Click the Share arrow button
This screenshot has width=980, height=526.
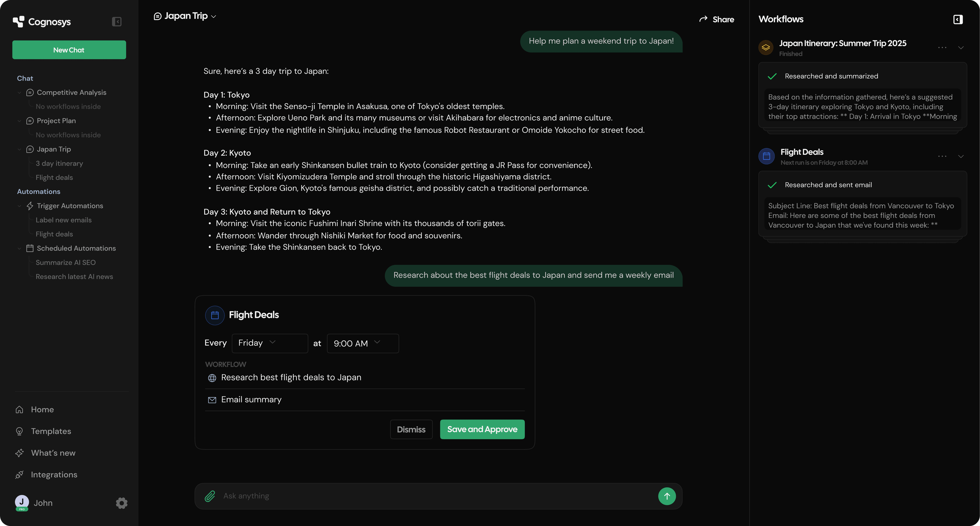click(716, 19)
